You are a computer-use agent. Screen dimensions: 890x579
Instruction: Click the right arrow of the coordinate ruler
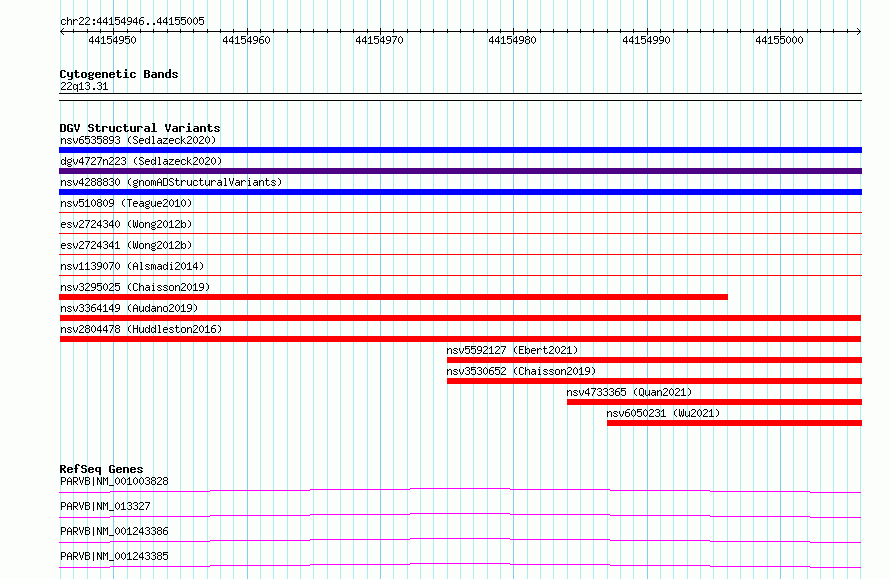pos(859,32)
